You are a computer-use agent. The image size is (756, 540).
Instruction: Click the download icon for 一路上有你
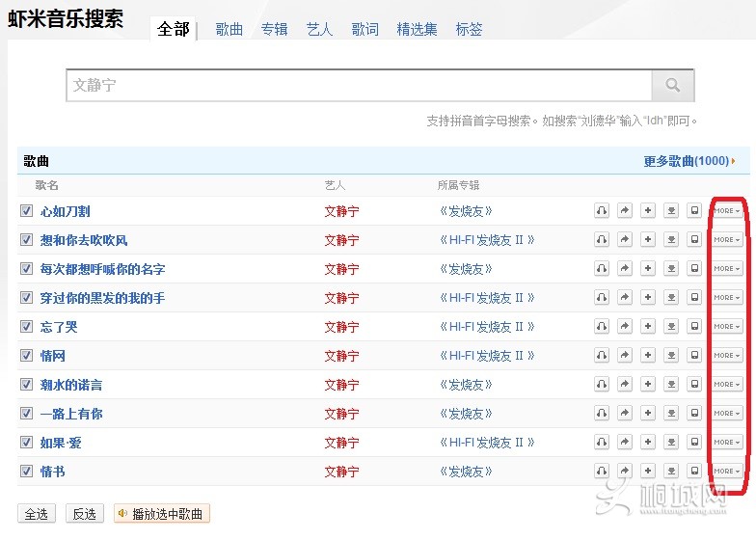point(671,414)
